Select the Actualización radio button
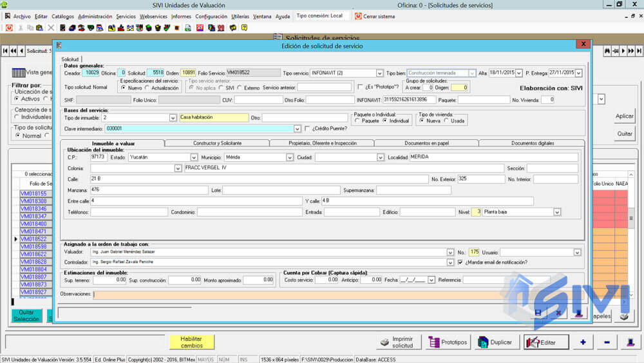Viewport: 644px width, 363px height. click(x=147, y=88)
